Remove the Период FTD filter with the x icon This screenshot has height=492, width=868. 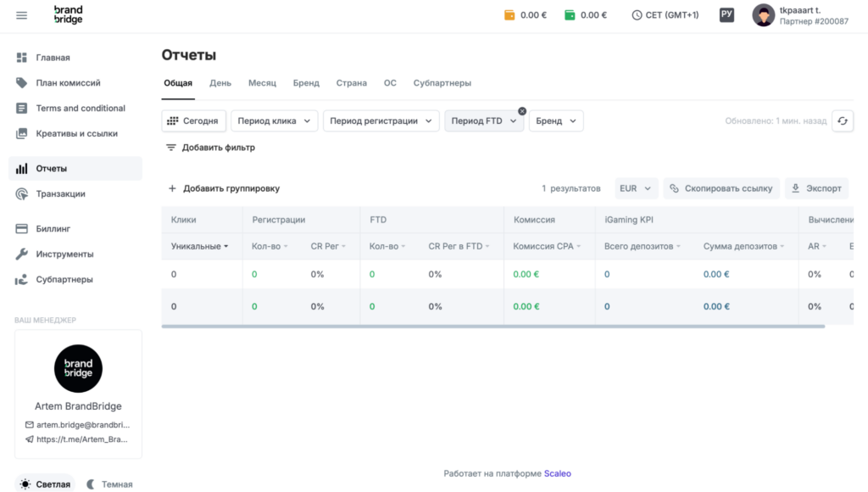point(522,111)
